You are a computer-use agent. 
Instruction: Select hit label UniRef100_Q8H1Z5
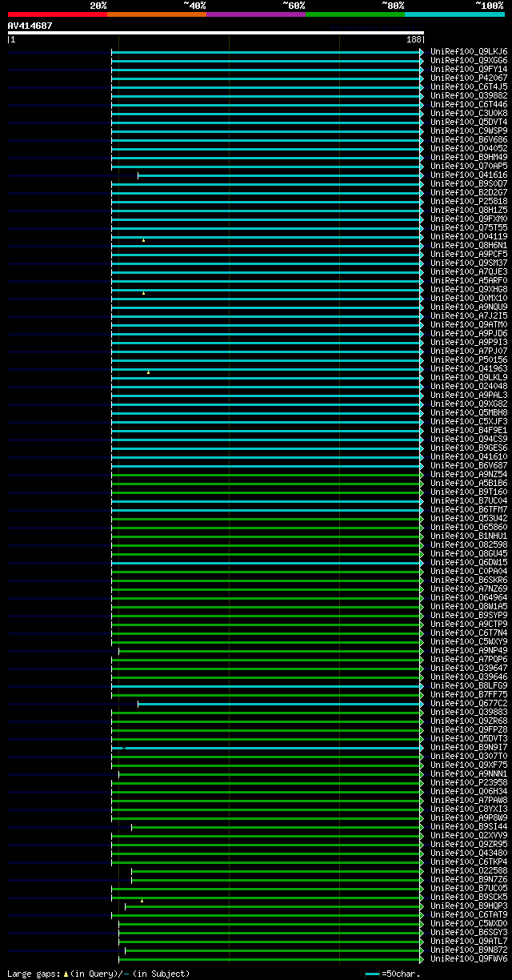(469, 211)
